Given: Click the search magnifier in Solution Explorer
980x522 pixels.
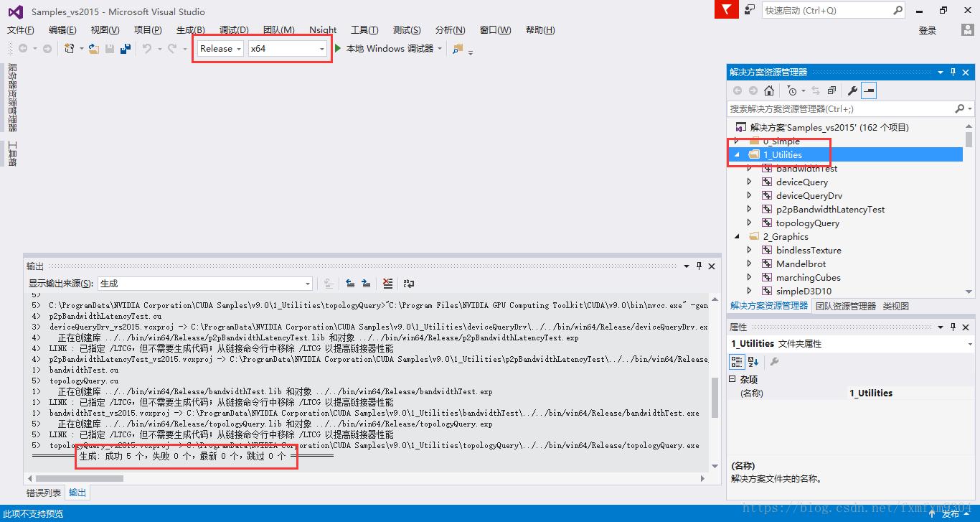Looking at the screenshot, I should point(960,108).
